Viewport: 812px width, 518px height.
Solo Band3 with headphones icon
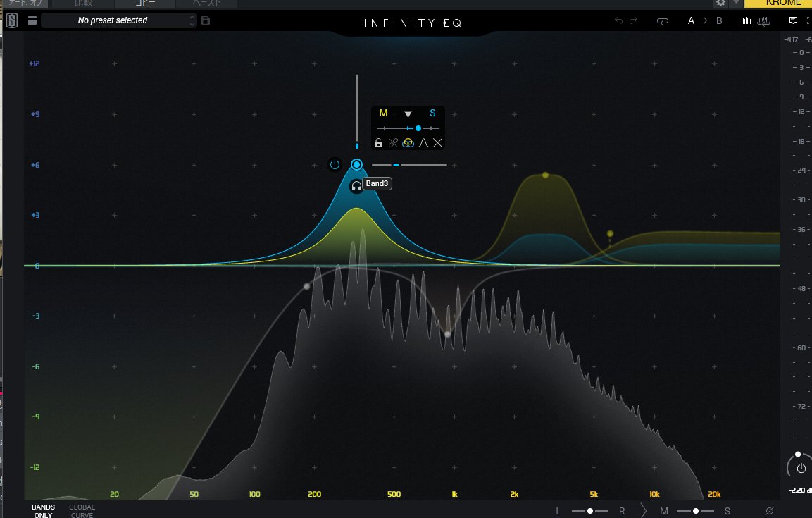(356, 186)
